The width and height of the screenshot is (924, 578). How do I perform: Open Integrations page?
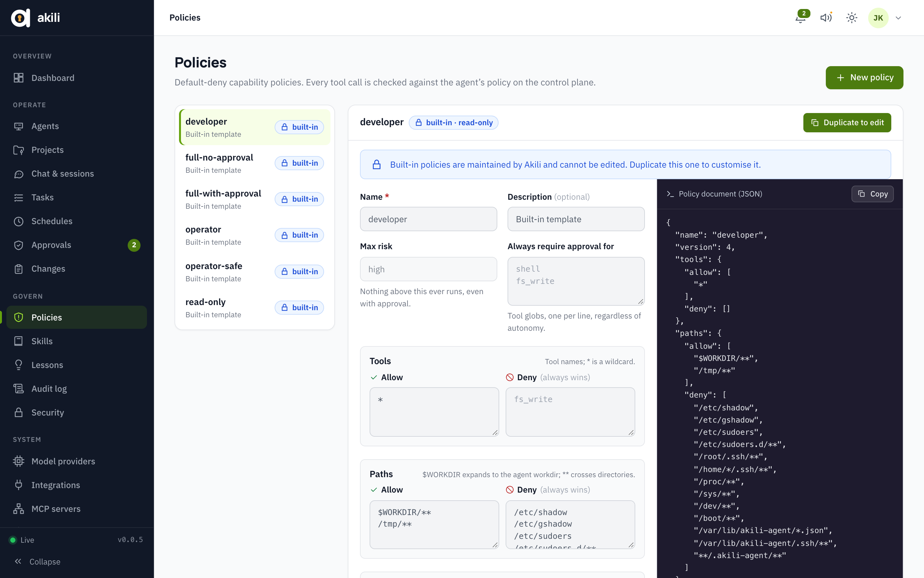coord(77,485)
